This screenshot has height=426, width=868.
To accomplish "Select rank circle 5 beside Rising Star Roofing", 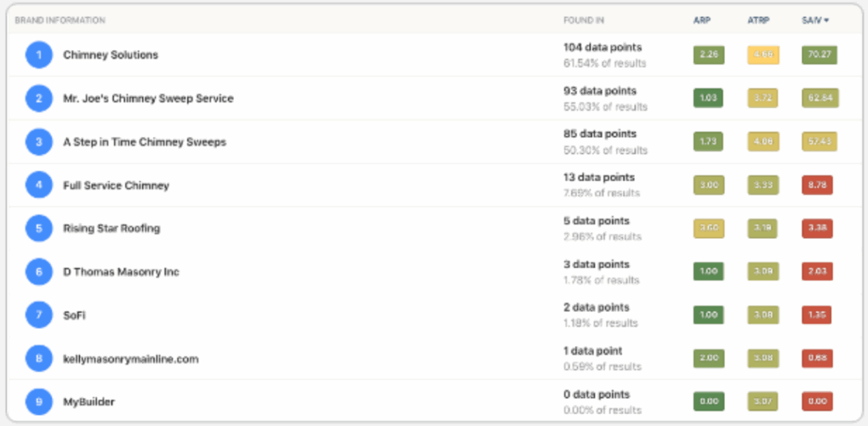I will click(38, 229).
